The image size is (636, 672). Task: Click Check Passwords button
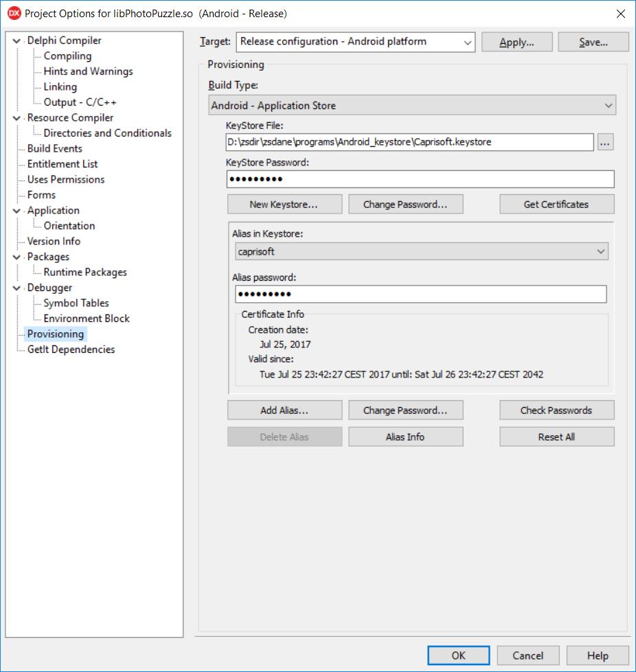tap(556, 410)
